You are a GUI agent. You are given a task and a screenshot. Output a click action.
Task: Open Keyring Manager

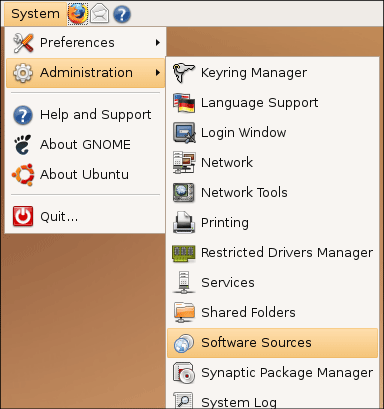pos(272,73)
